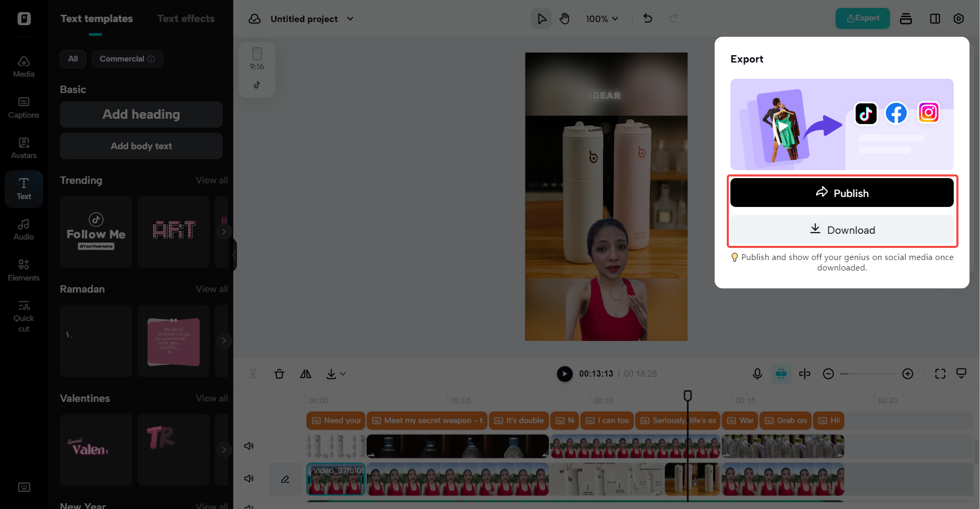Mute the first audio track

[249, 445]
